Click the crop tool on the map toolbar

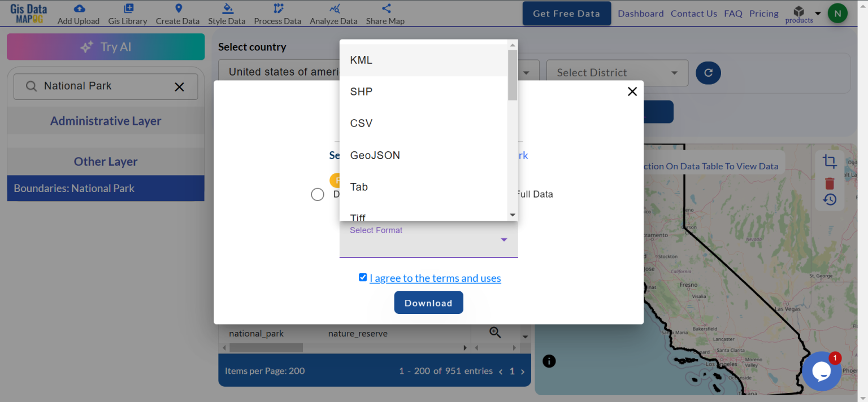[830, 161]
